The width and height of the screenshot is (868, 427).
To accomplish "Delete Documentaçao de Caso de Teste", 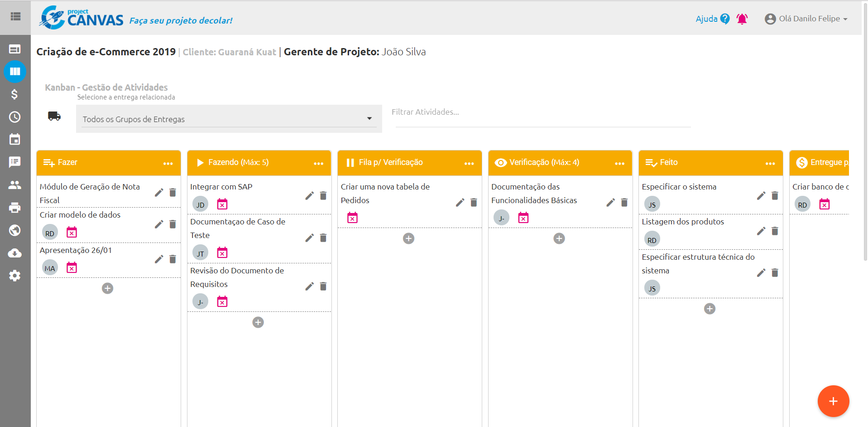I will [323, 238].
